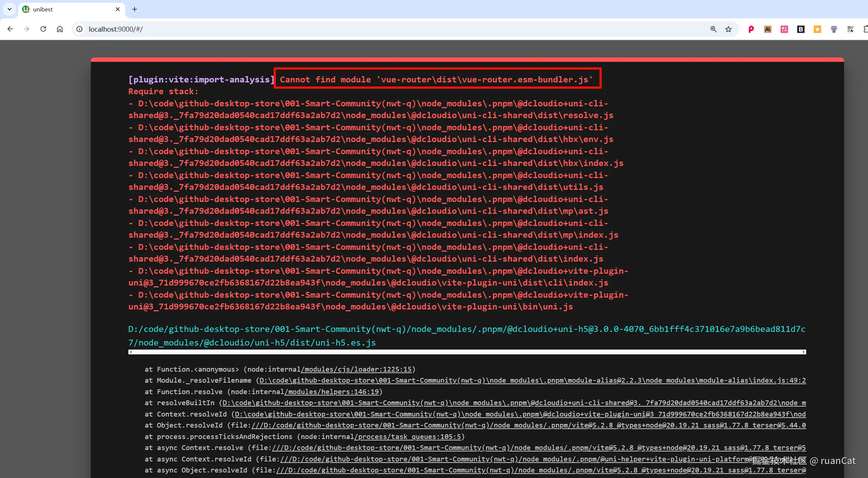Reload the localhost page

click(x=43, y=29)
